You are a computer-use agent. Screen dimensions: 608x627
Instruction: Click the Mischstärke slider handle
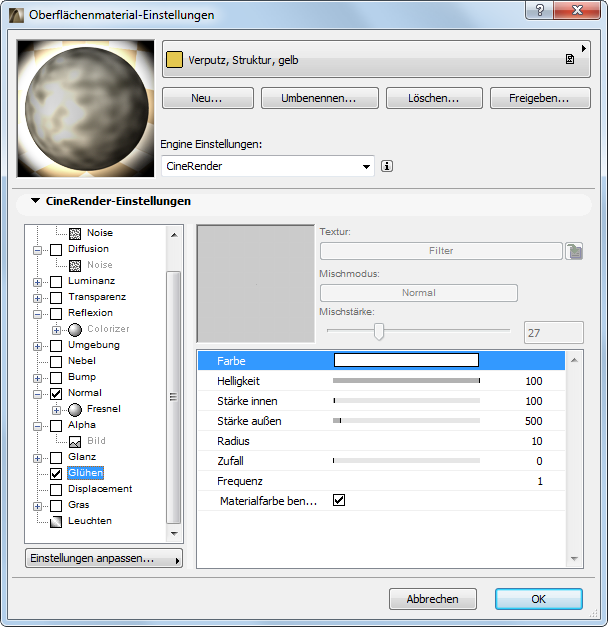(378, 331)
